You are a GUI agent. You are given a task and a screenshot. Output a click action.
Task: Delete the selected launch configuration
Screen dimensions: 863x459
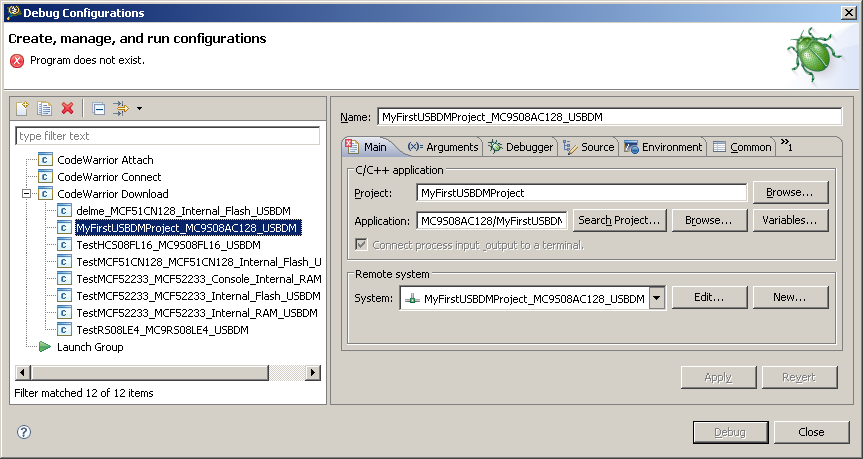pos(68,108)
